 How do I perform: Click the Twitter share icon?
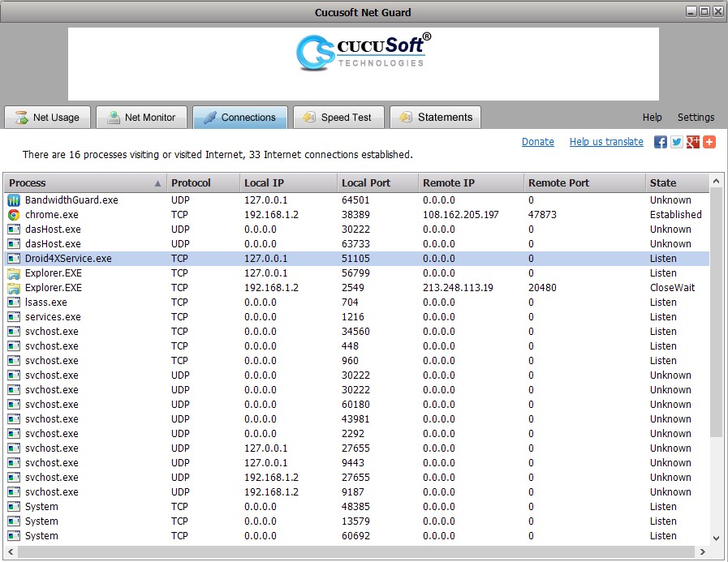click(675, 142)
